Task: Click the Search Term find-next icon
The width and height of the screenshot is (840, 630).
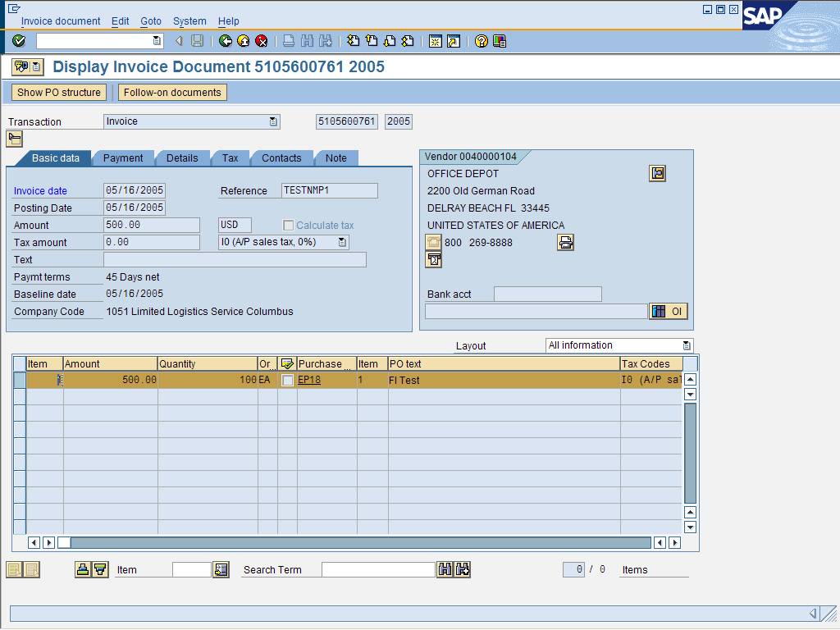Action: tap(463, 569)
